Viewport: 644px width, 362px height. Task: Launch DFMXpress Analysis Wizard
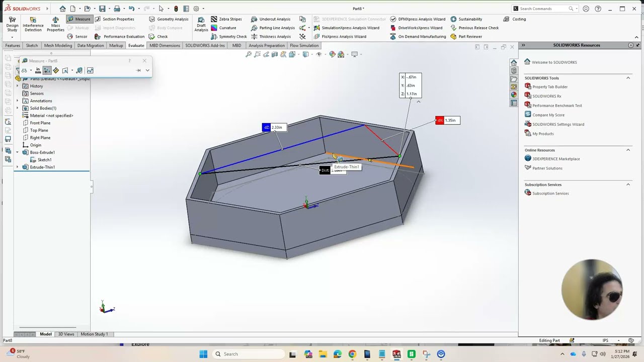pos(418,19)
